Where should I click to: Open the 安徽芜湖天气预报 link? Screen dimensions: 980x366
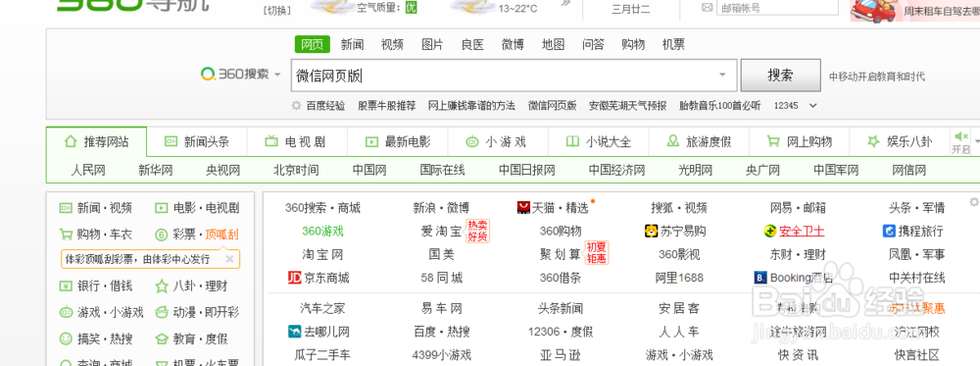tap(627, 106)
